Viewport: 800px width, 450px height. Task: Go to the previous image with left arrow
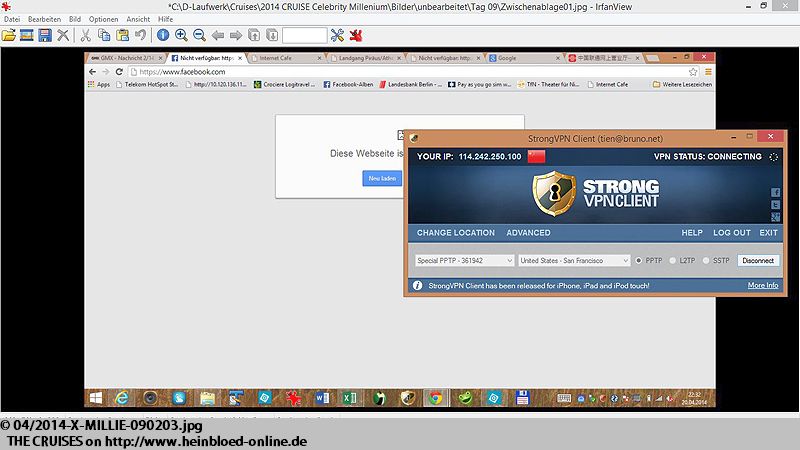coord(218,35)
